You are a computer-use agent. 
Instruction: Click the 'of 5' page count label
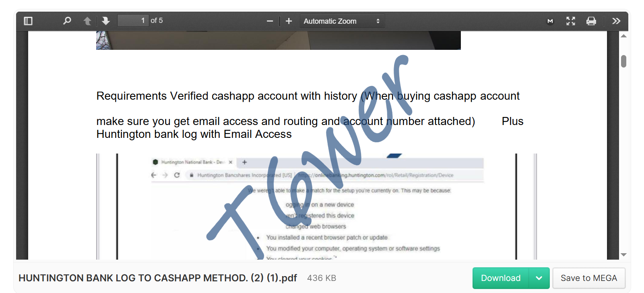click(157, 20)
